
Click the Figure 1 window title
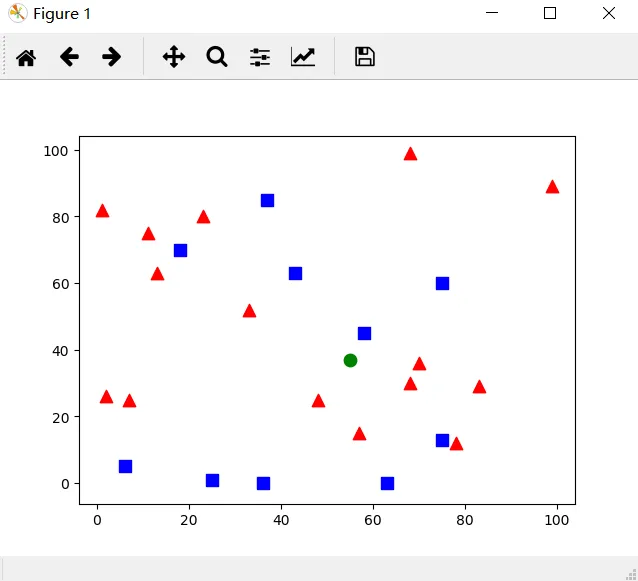click(x=62, y=14)
